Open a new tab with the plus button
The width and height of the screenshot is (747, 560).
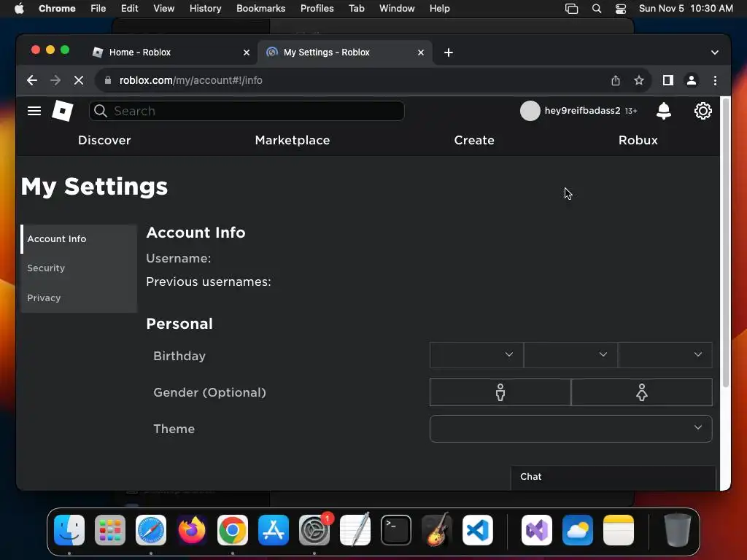click(x=449, y=52)
